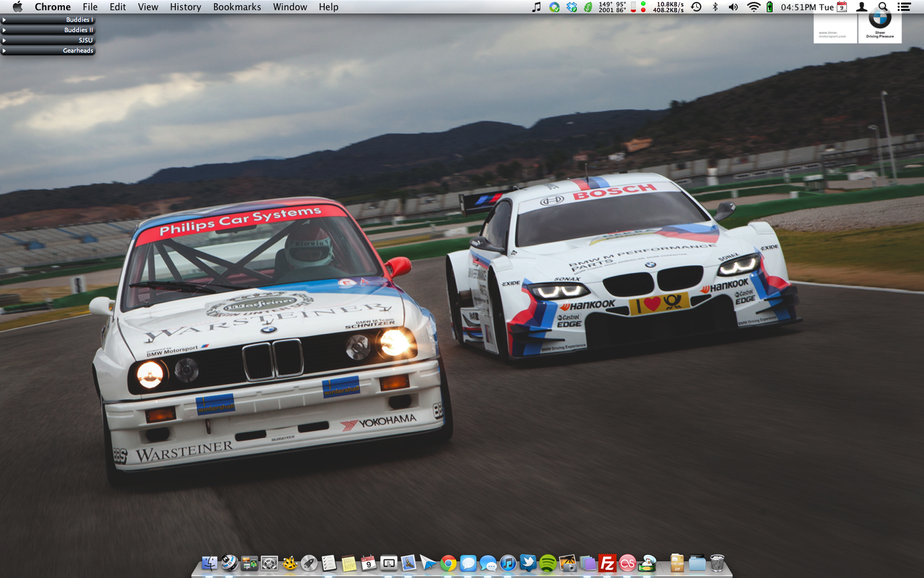The image size is (924, 578).
Task: Open System Preferences gear icon in Dock
Action: [x=269, y=563]
